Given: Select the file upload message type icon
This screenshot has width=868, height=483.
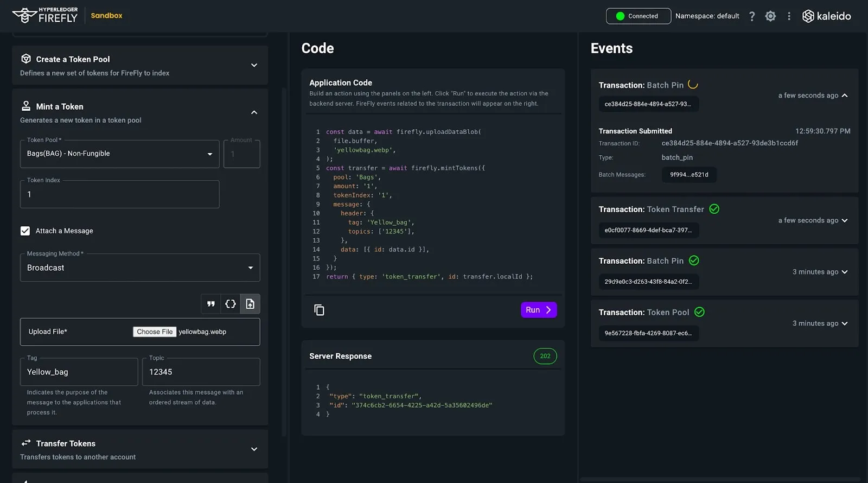Looking at the screenshot, I should click(250, 304).
